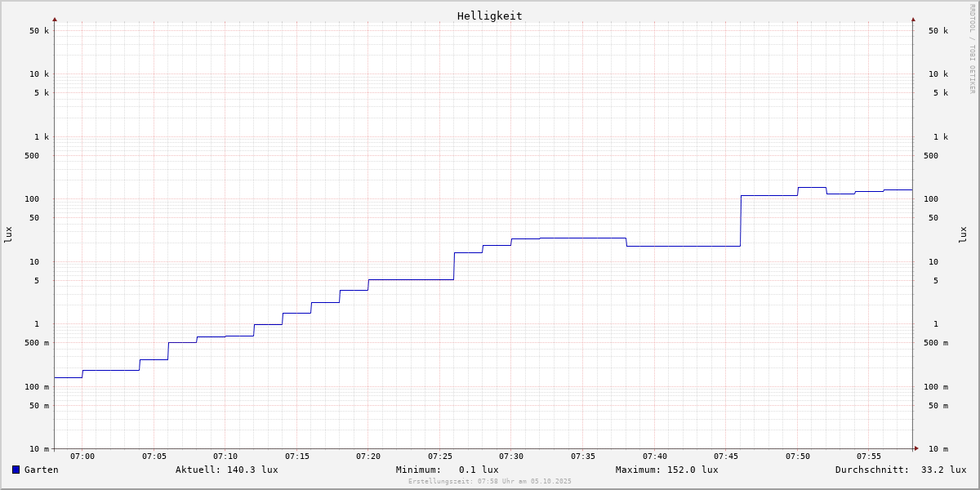
Task: Click the Minimum: 0.1 lux value
Action: point(448,470)
